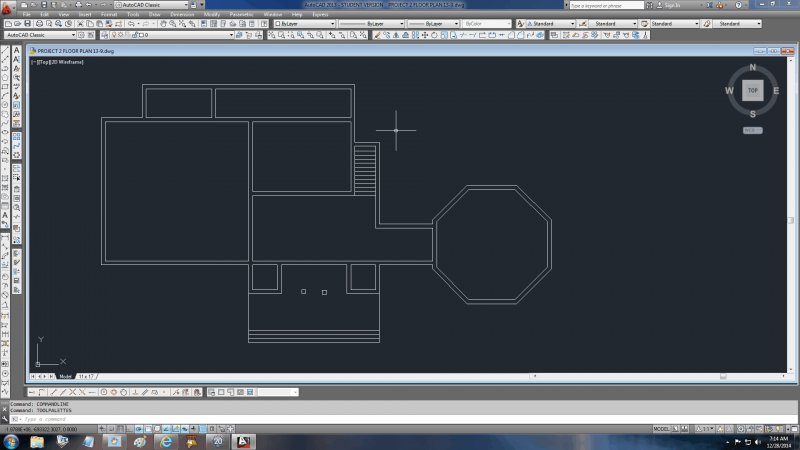Viewport: 800px width, 450px height.
Task: Click the command line wrench icon
Action: pyautogui.click(x=5, y=419)
